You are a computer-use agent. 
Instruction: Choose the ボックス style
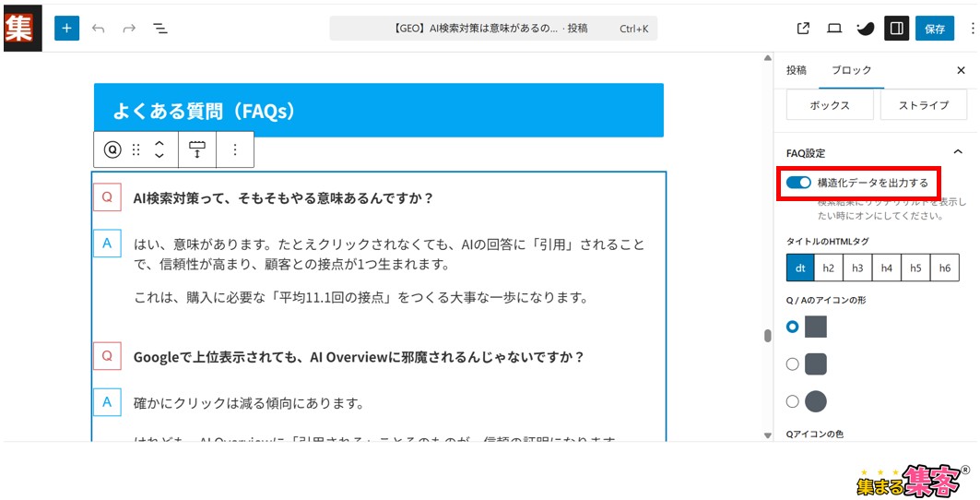[830, 105]
